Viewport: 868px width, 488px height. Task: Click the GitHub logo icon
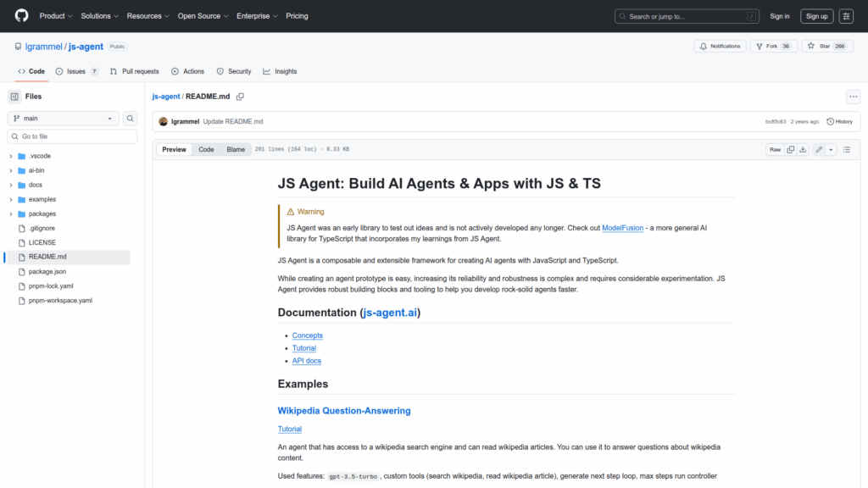21,16
